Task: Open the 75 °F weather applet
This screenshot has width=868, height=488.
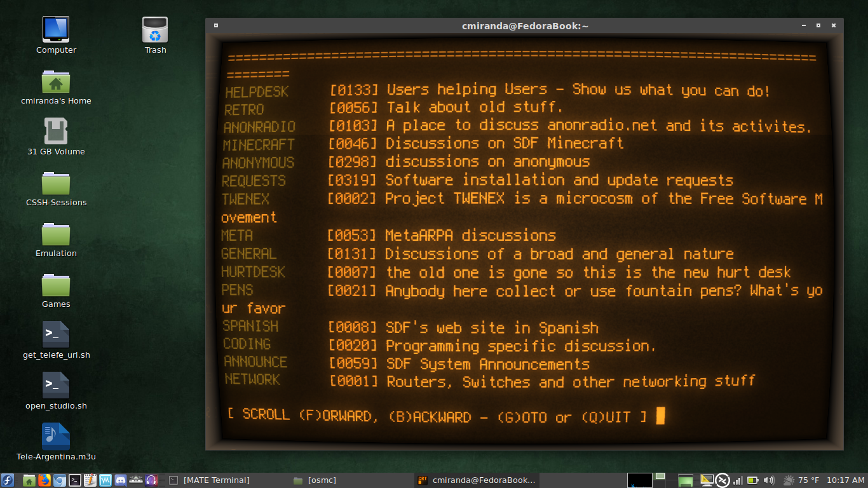Action: pyautogui.click(x=802, y=480)
